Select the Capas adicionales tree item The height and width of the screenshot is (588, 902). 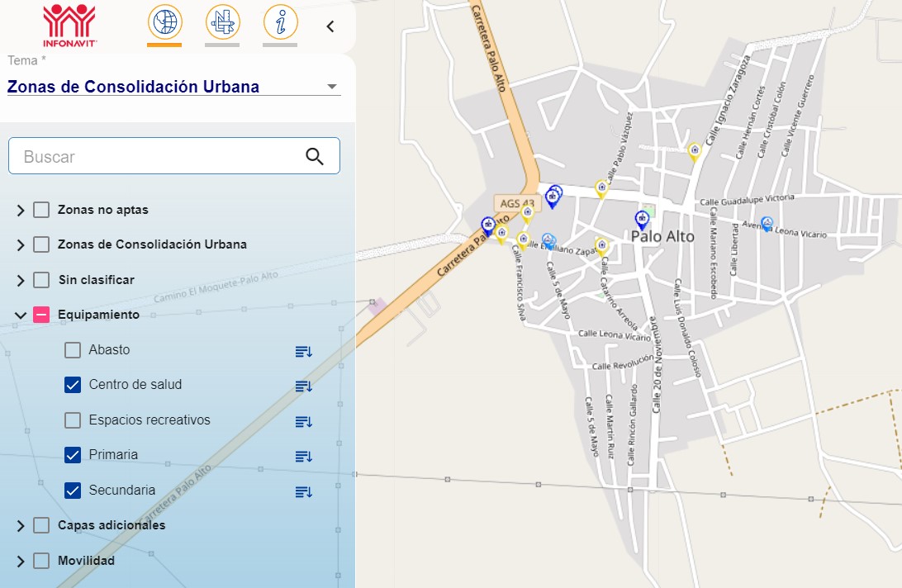tap(112, 525)
